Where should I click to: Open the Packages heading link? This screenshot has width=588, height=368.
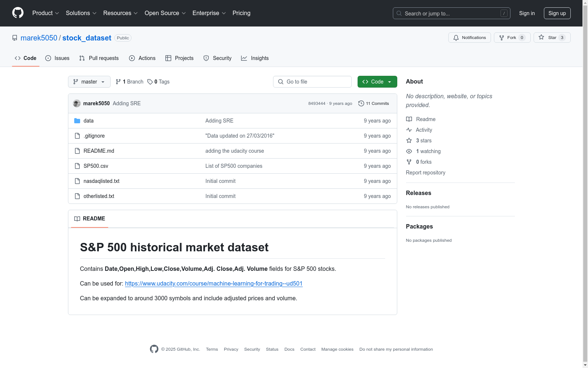[419, 226]
